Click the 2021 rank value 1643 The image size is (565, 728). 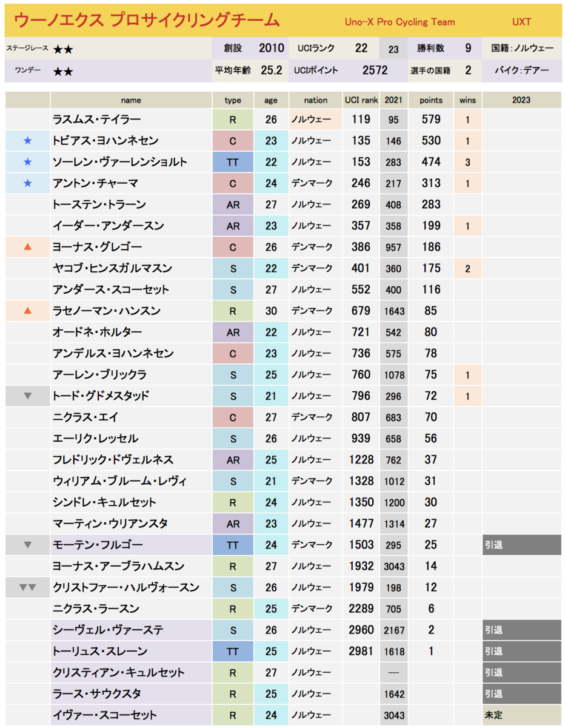(x=394, y=311)
